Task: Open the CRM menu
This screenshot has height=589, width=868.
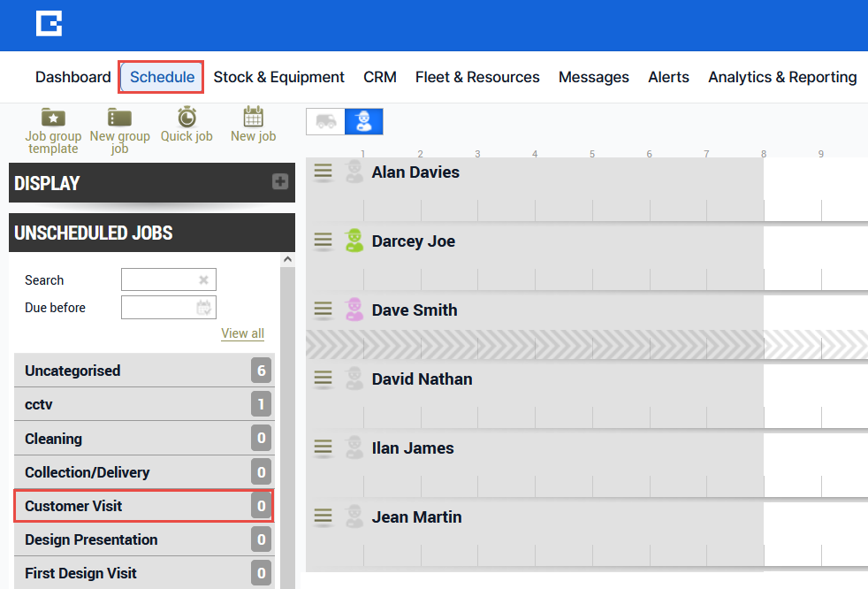Action: [380, 77]
